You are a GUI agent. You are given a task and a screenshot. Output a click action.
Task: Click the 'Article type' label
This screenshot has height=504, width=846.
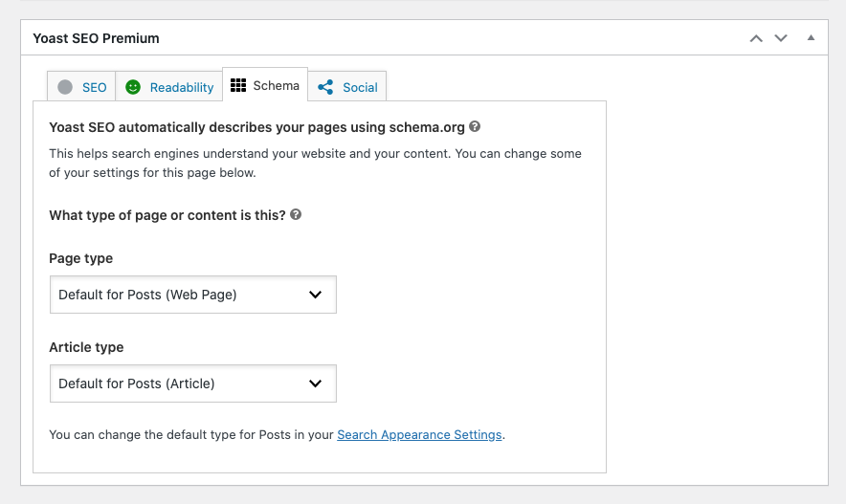point(86,347)
